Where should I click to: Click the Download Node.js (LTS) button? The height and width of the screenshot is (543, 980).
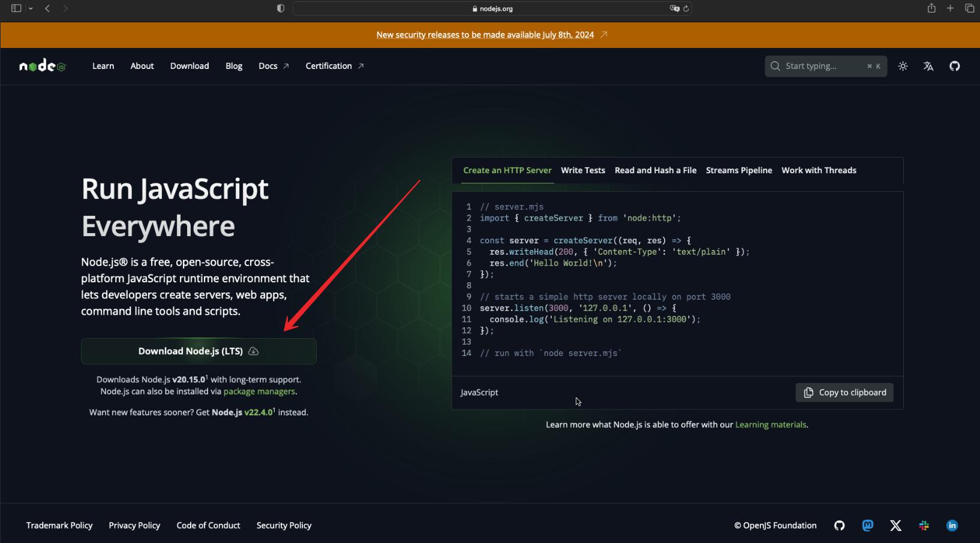(x=199, y=351)
